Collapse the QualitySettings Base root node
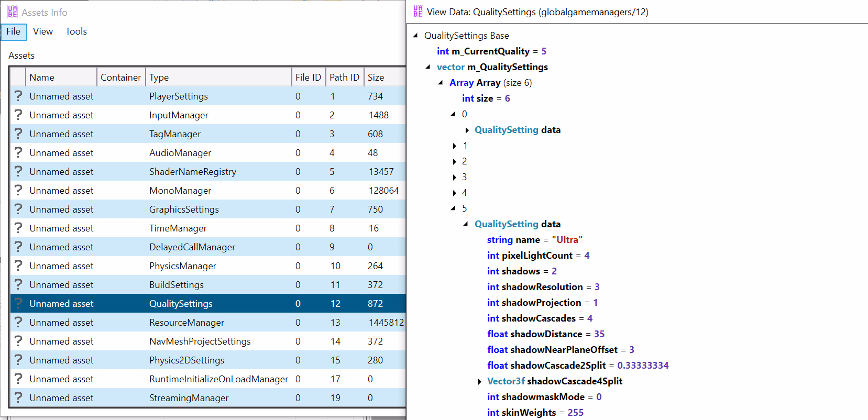This screenshot has height=420, width=868. pyautogui.click(x=415, y=36)
